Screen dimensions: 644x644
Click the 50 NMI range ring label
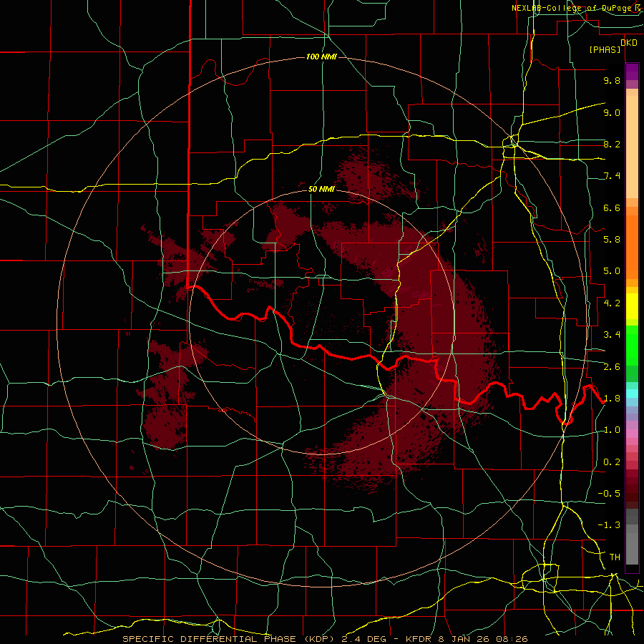(x=321, y=190)
